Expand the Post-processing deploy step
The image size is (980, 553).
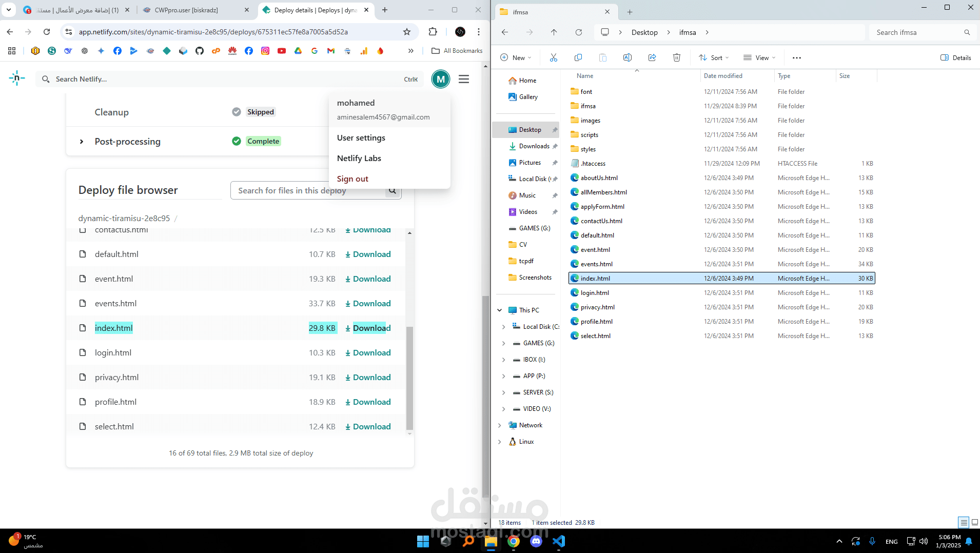82,142
